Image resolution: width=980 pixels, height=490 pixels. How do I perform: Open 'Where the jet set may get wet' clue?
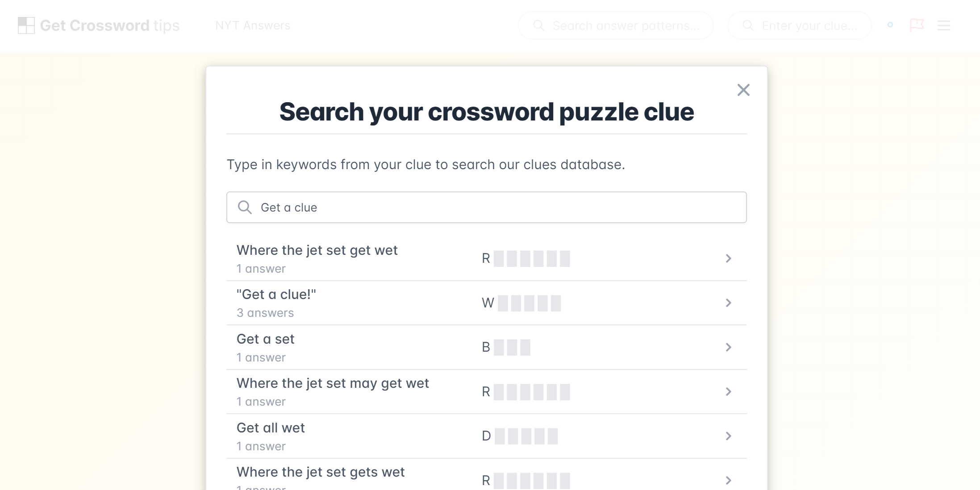486,392
